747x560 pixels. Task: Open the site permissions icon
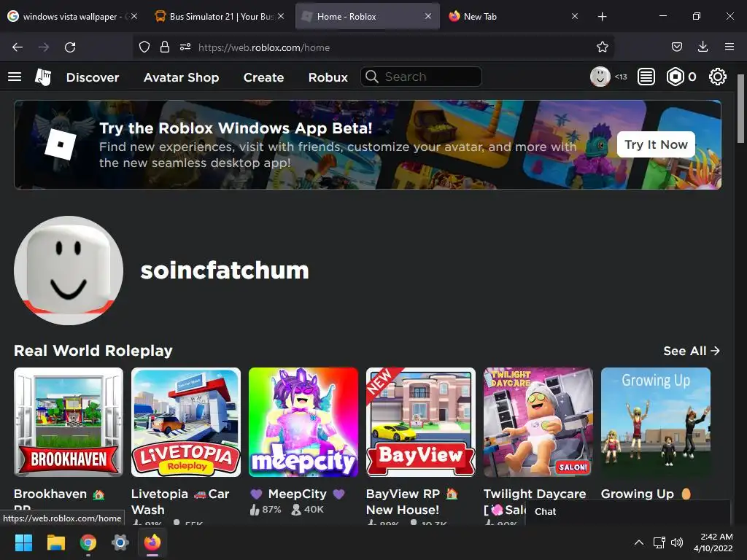coord(185,47)
